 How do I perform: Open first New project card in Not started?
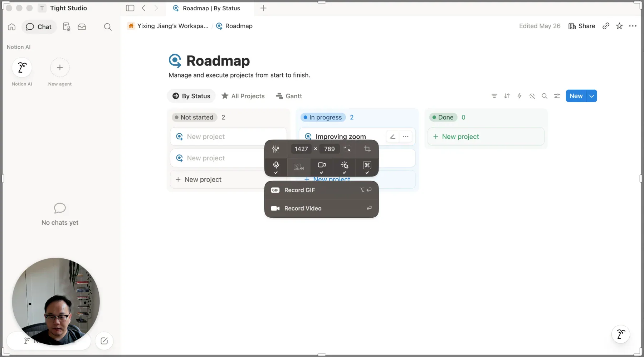click(228, 137)
